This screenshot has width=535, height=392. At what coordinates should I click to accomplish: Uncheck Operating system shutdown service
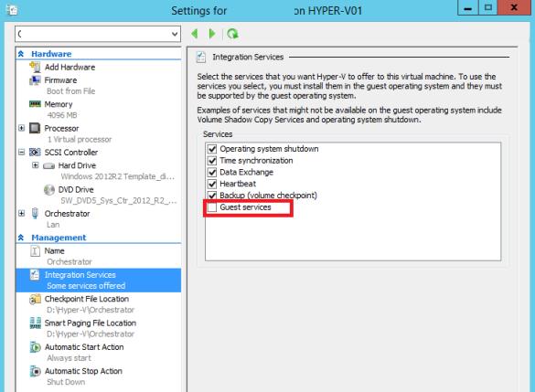[x=212, y=149]
